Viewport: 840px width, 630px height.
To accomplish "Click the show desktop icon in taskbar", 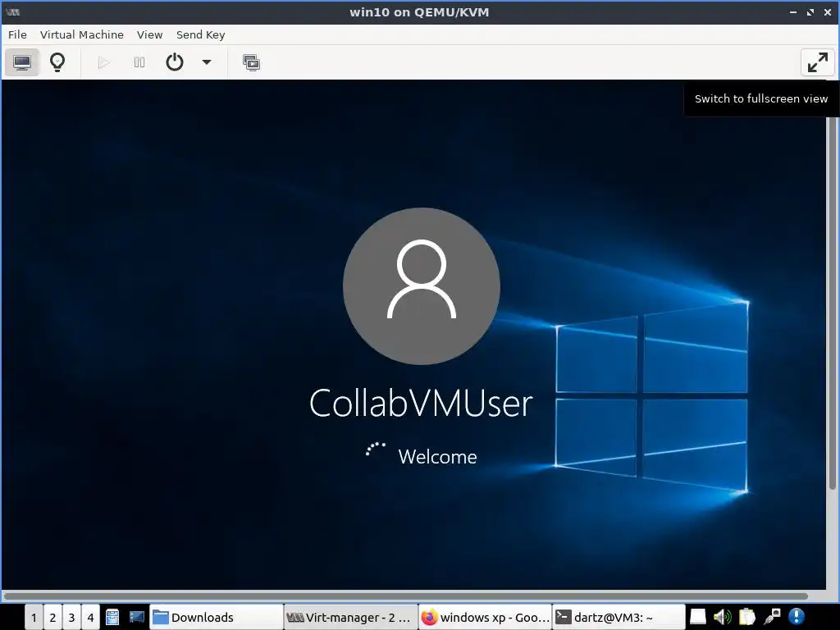I will pos(137,617).
